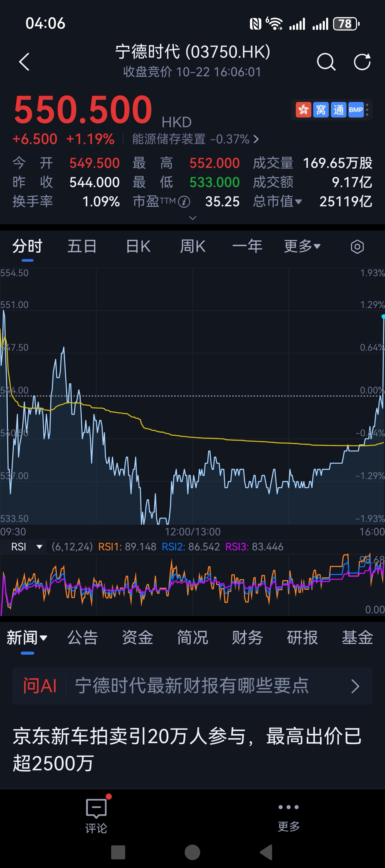Open chart settings hexagon icon
The width and height of the screenshot is (385, 868).
point(357,247)
